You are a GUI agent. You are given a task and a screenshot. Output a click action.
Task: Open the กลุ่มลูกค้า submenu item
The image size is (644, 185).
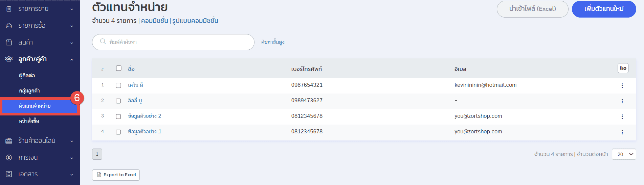(29, 91)
